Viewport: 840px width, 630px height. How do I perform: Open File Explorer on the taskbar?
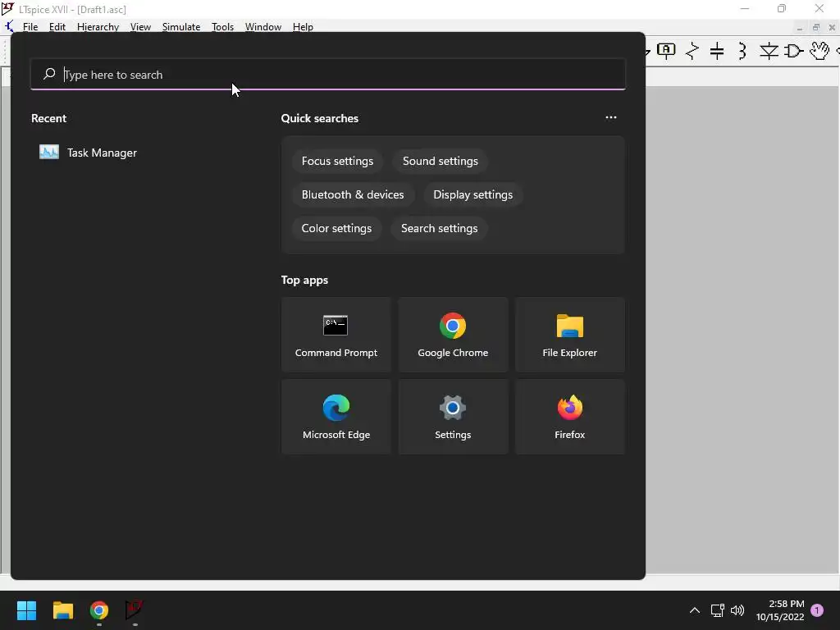click(x=62, y=610)
